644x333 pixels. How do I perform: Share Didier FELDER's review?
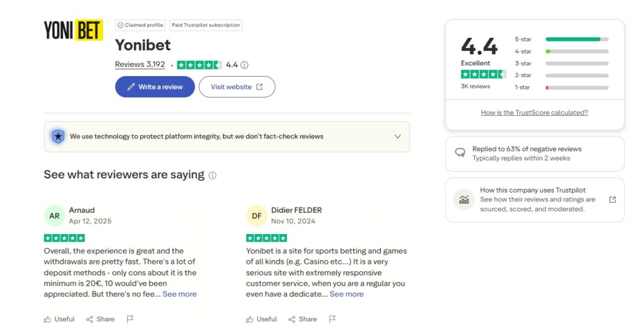coord(303,319)
